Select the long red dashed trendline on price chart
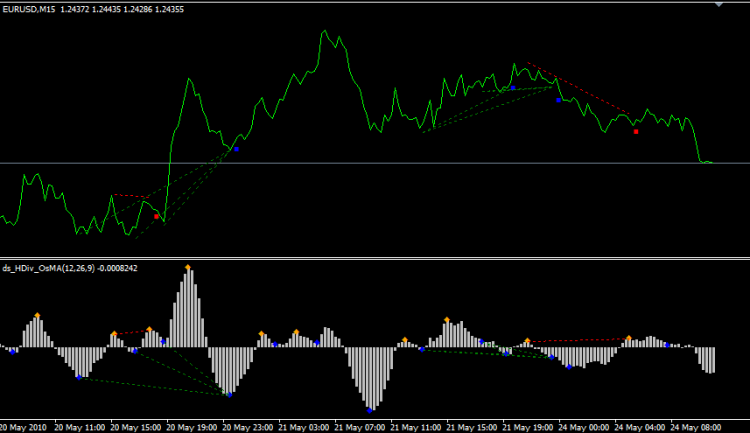This screenshot has height=433, width=750. point(578,88)
